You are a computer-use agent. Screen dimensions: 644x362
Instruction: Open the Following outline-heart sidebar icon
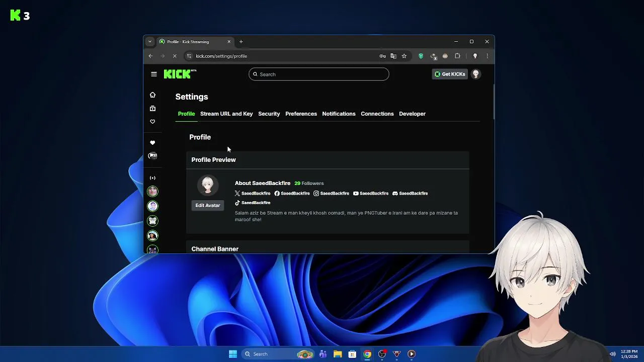click(152, 122)
